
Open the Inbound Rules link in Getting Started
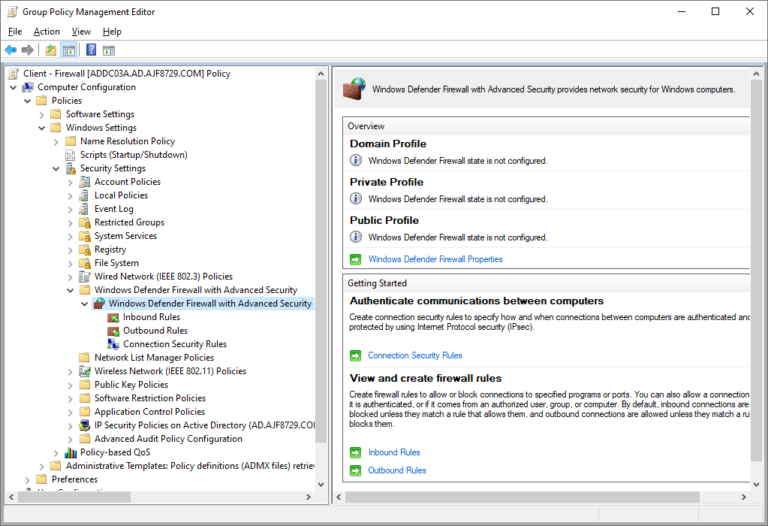pyautogui.click(x=394, y=452)
